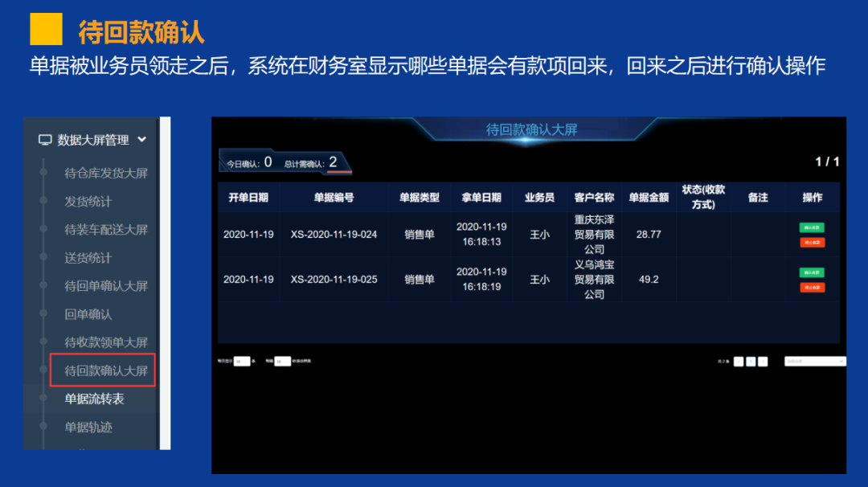
Task: Open the dropdown at bottom right of table
Action: [815, 362]
